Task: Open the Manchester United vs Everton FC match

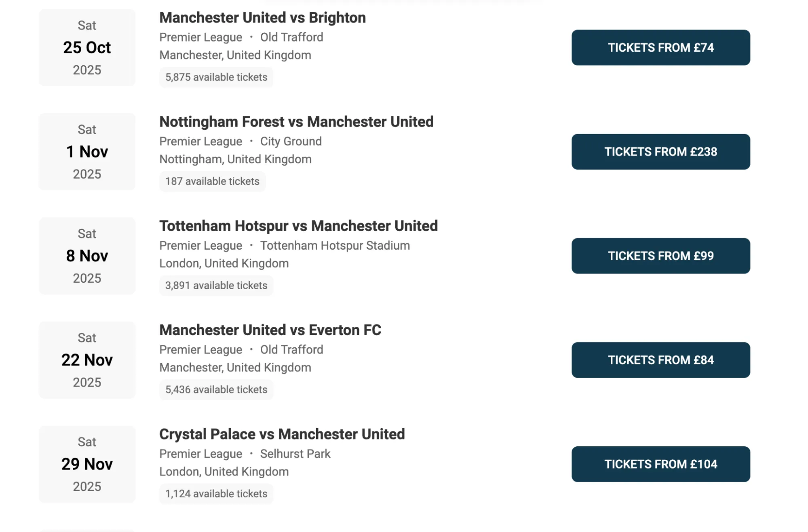Action: tap(270, 330)
